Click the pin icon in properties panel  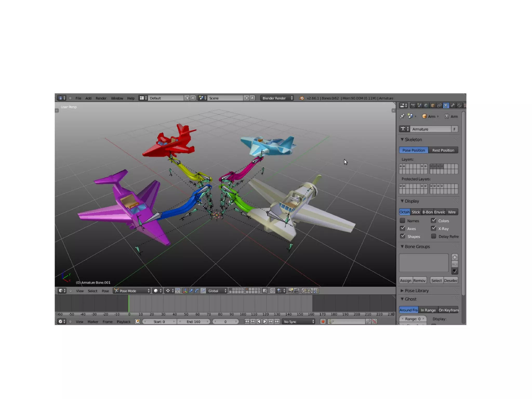coord(402,116)
